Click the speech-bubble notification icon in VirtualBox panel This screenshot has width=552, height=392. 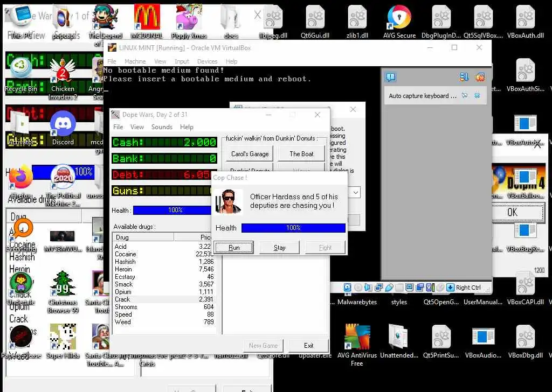(x=390, y=76)
